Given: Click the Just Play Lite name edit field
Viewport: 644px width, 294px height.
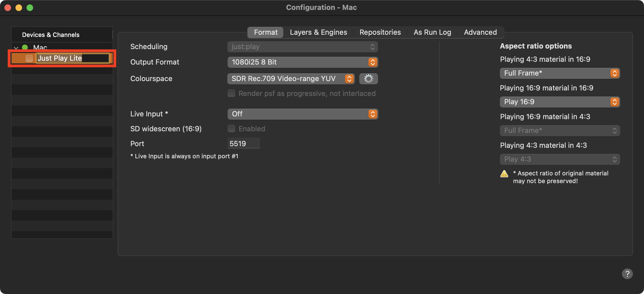Looking at the screenshot, I should pyautogui.click(x=73, y=58).
